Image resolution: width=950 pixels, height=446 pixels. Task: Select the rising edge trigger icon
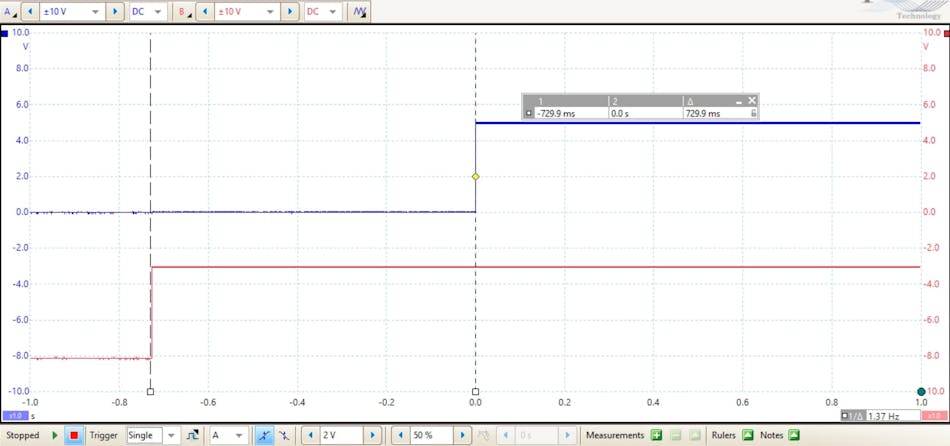pyautogui.click(x=264, y=435)
